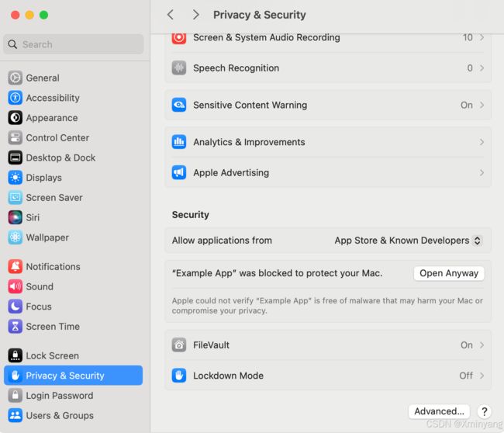
Task: Expand the FileVault chevron
Action: 482,345
